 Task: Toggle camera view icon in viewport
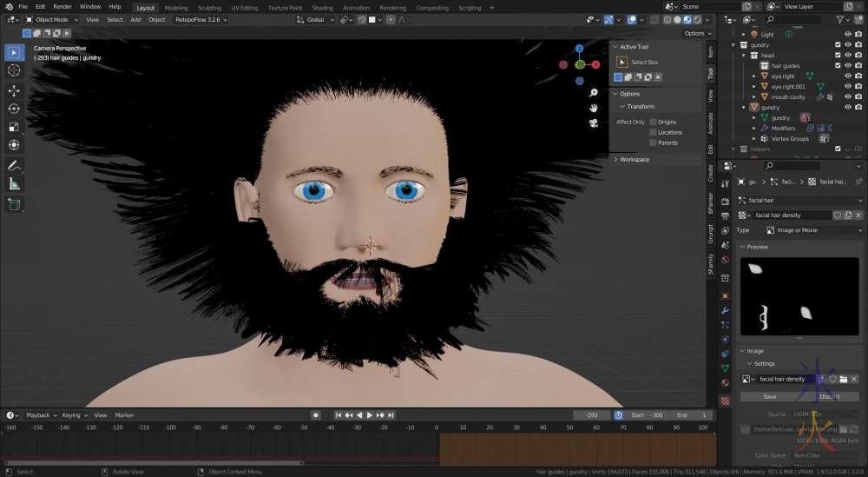pos(593,123)
